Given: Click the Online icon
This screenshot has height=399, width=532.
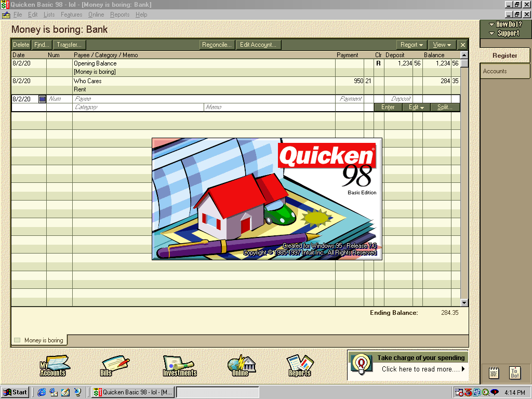Looking at the screenshot, I should pyautogui.click(x=241, y=365).
